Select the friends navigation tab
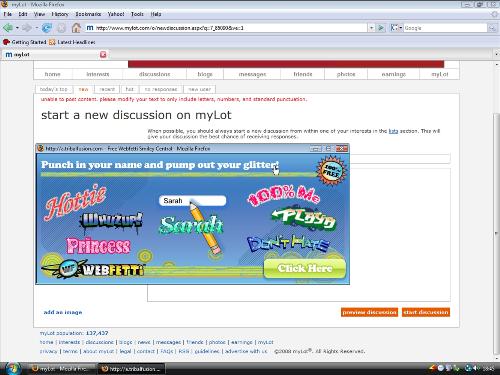 [303, 74]
